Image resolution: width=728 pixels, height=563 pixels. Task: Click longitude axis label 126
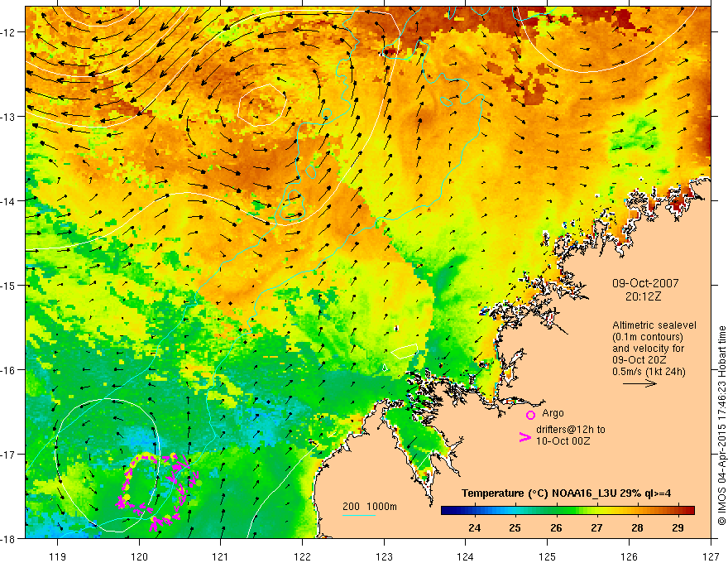coord(629,556)
